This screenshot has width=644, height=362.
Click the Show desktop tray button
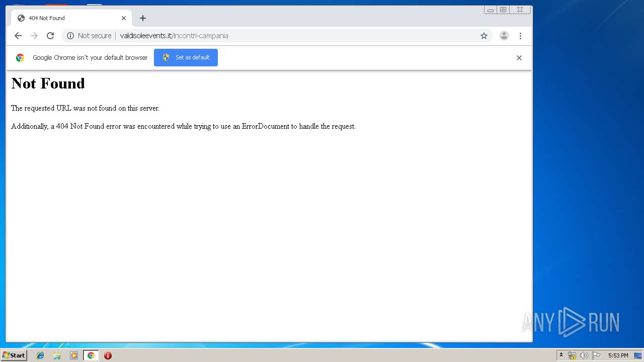(x=638, y=355)
